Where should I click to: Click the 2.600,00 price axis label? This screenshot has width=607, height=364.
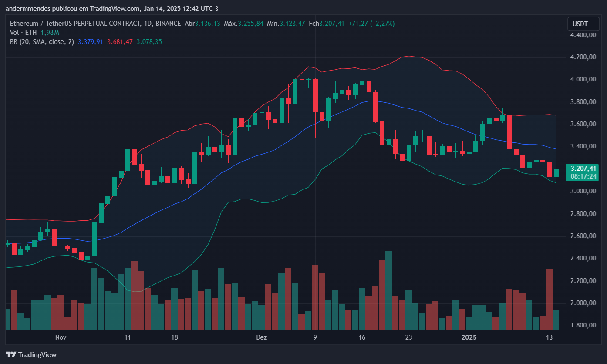583,236
